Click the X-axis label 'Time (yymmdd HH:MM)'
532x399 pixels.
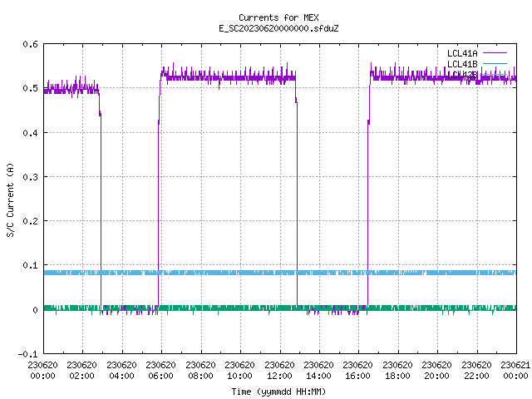pos(278,392)
